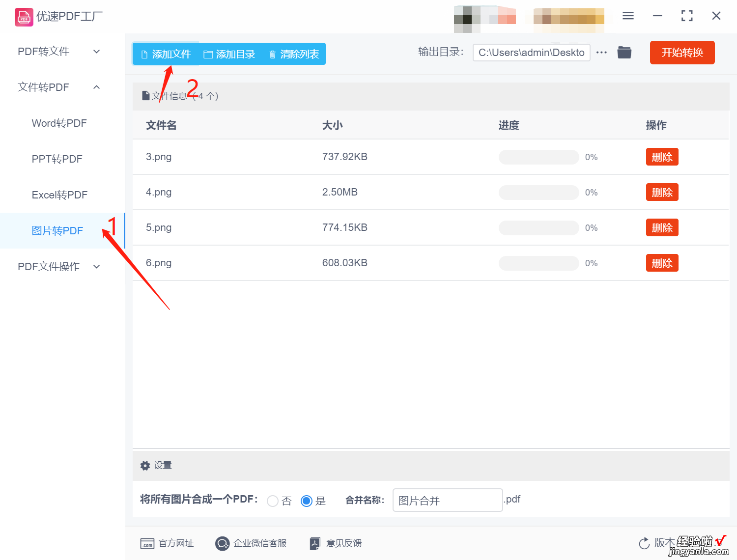Click the progress bar for 3.png

(x=539, y=157)
